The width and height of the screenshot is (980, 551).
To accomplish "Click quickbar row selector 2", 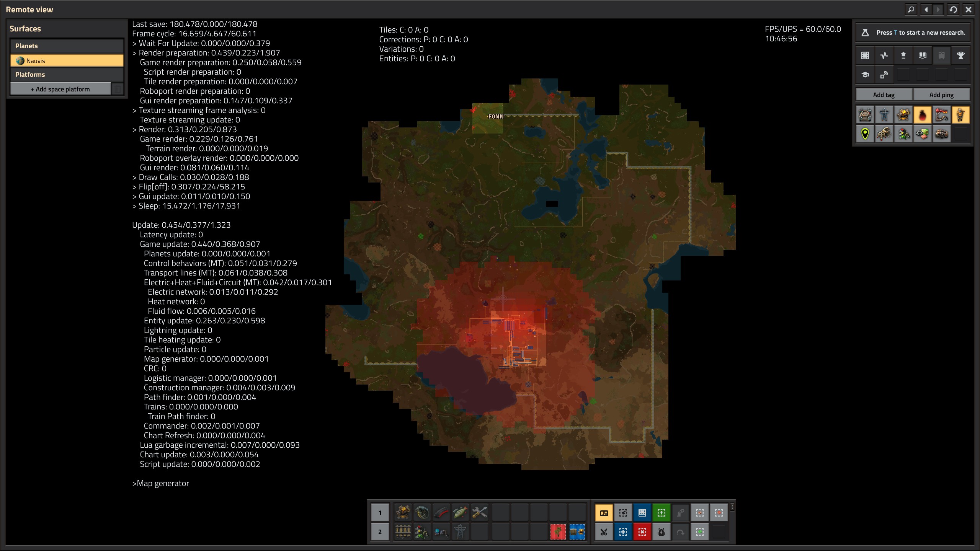I will click(380, 531).
